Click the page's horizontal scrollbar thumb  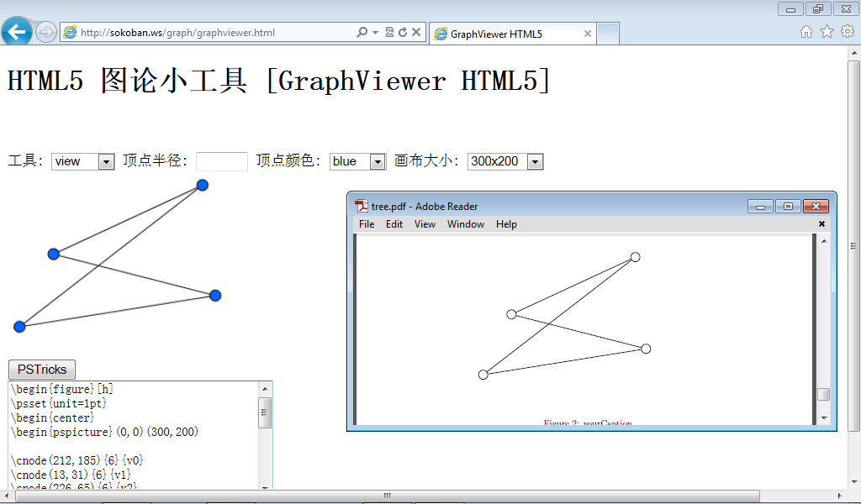click(387, 496)
